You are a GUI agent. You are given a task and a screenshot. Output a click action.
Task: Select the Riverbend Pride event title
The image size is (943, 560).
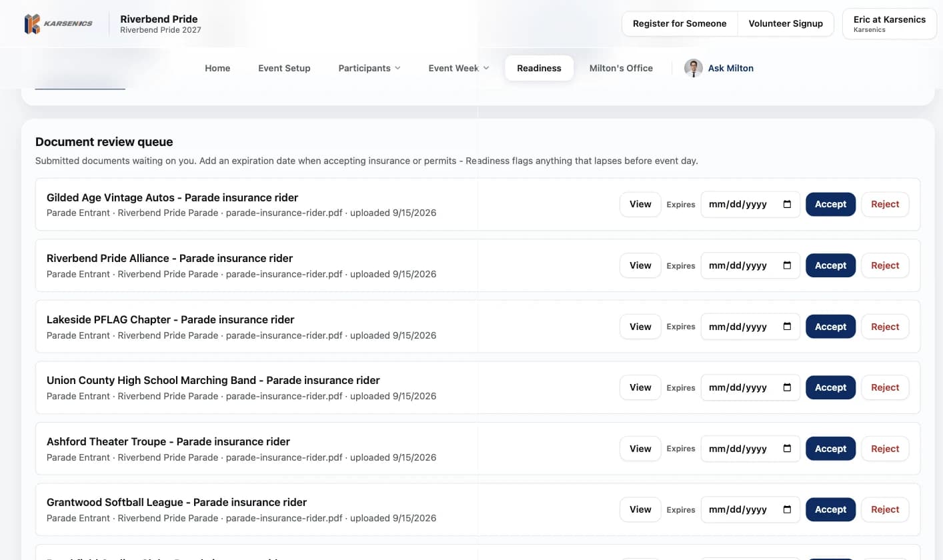click(x=159, y=19)
